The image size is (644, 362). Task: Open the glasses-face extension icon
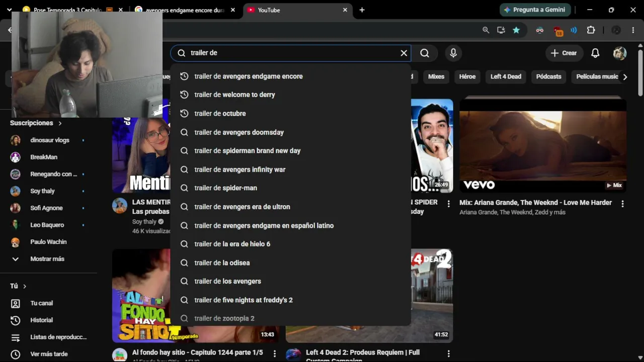(540, 30)
